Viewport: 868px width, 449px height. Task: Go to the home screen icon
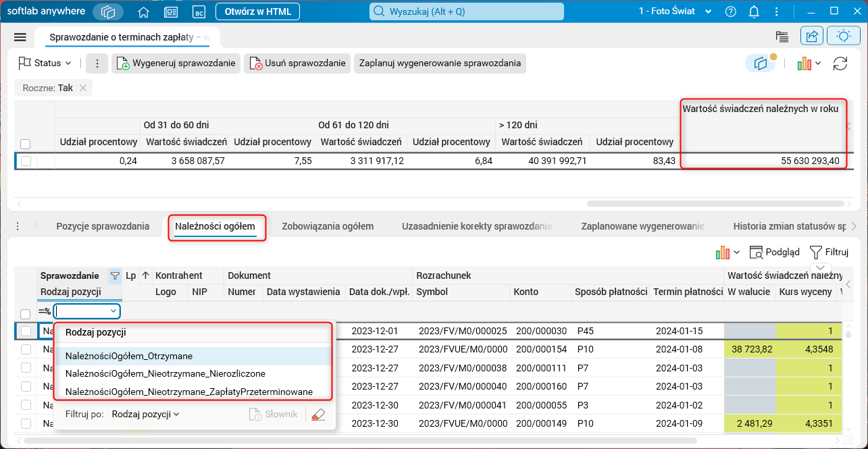(143, 11)
